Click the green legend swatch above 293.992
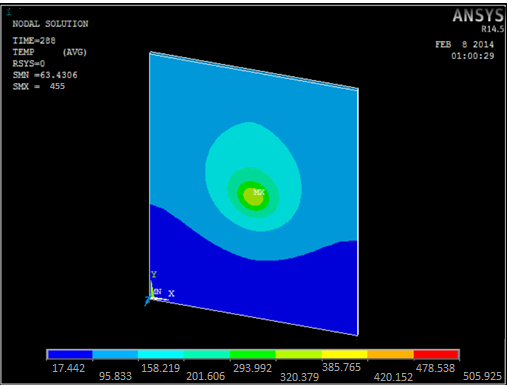The image size is (507, 389). tap(253, 354)
